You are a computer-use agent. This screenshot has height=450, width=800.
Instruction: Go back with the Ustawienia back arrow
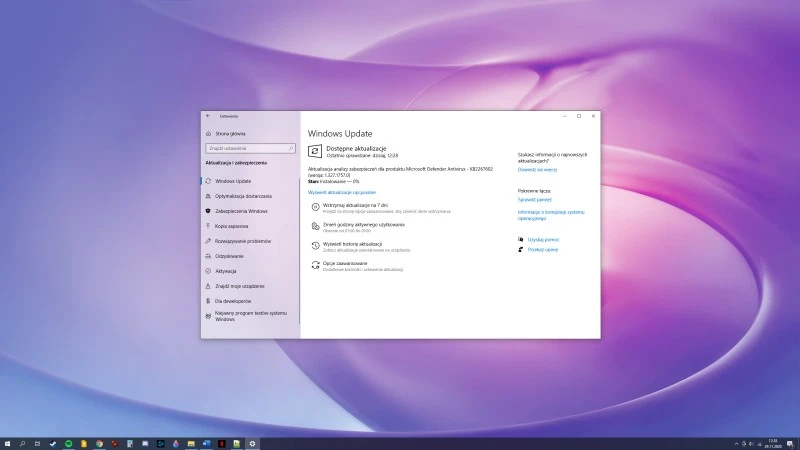click(208, 116)
